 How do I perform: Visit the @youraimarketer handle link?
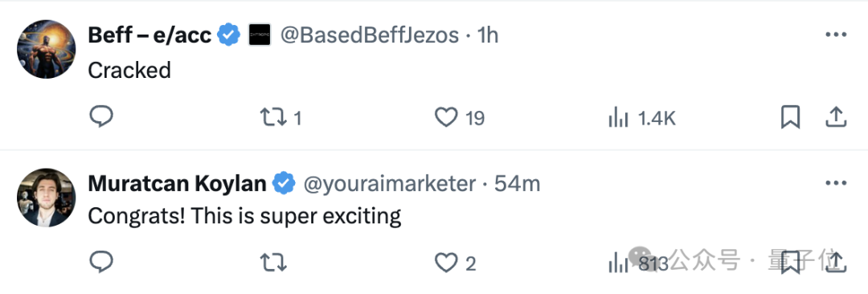point(390,184)
